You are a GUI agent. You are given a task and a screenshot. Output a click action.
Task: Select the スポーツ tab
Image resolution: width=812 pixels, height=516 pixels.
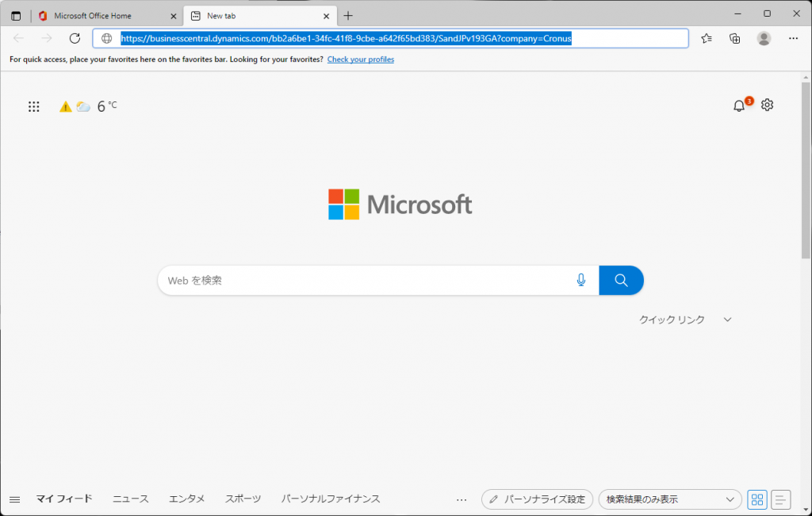[x=243, y=499]
